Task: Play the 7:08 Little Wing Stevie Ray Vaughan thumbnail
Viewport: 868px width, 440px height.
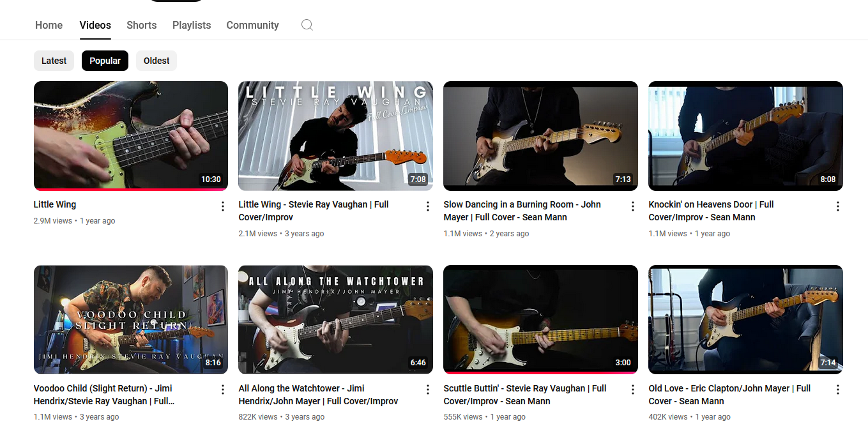Action: pyautogui.click(x=336, y=135)
